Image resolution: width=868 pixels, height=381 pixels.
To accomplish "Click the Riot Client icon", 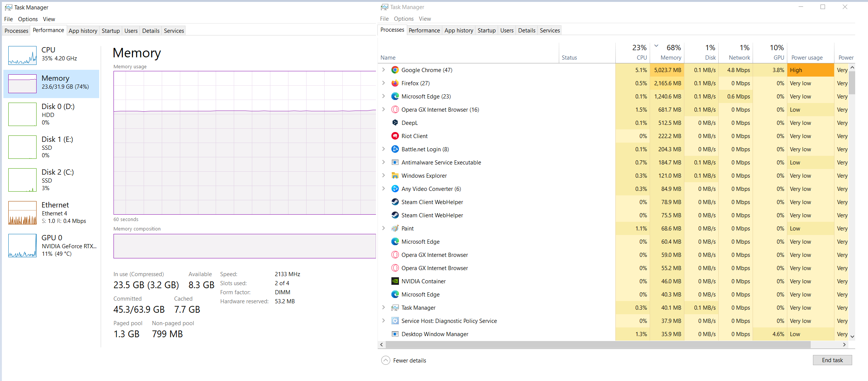I will [395, 136].
